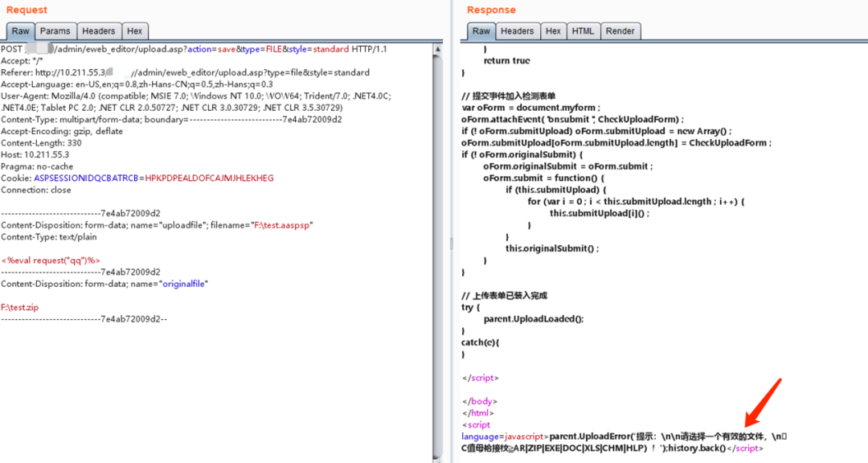Click the request pane scroll-up arrow
The width and height of the screenshot is (868, 463).
[x=438, y=49]
